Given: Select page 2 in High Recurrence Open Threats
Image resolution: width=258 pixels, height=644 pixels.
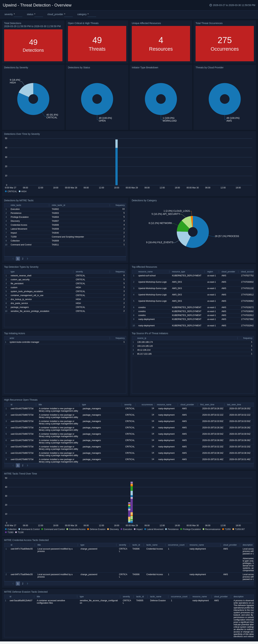Looking at the screenshot, I should pyautogui.click(x=23, y=466).
